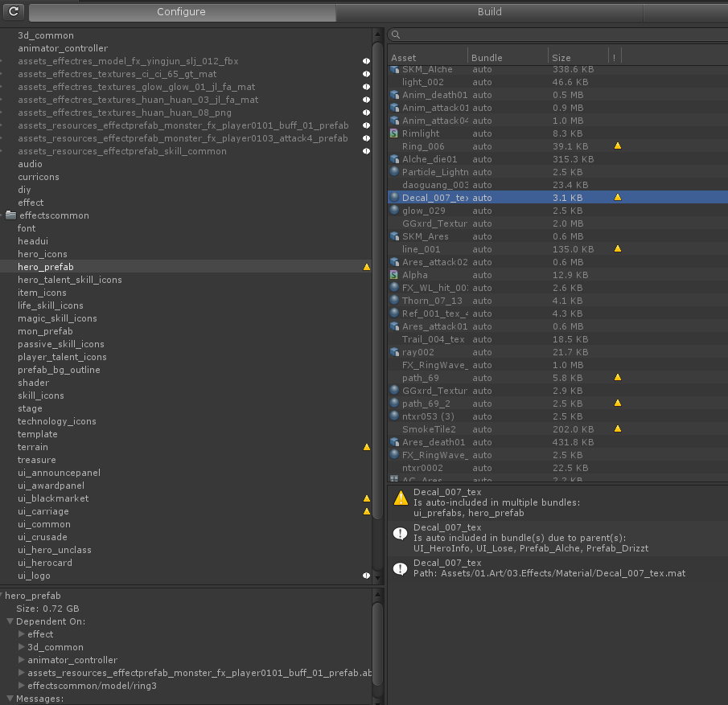Click the shader icon next to Alpha

(394, 275)
